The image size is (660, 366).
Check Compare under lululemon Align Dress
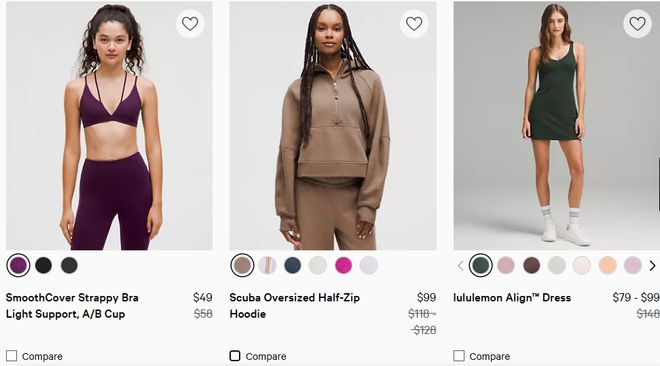pyautogui.click(x=459, y=356)
